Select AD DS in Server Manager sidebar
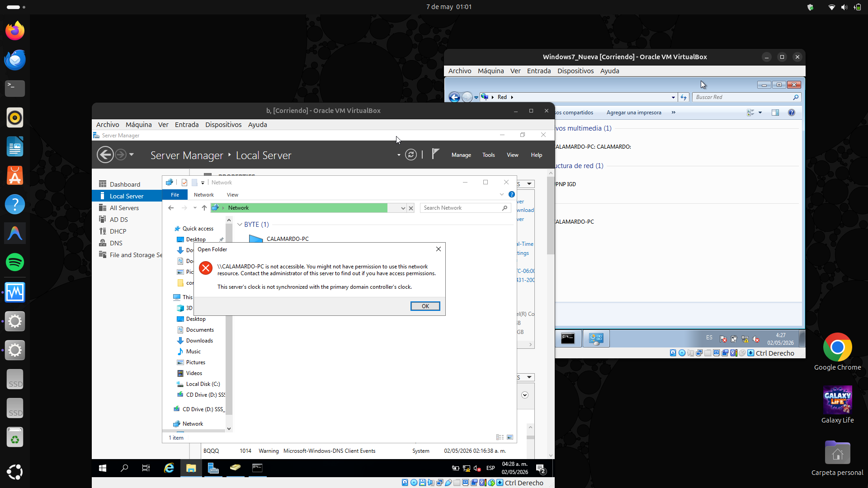The image size is (868, 488). [119, 220]
